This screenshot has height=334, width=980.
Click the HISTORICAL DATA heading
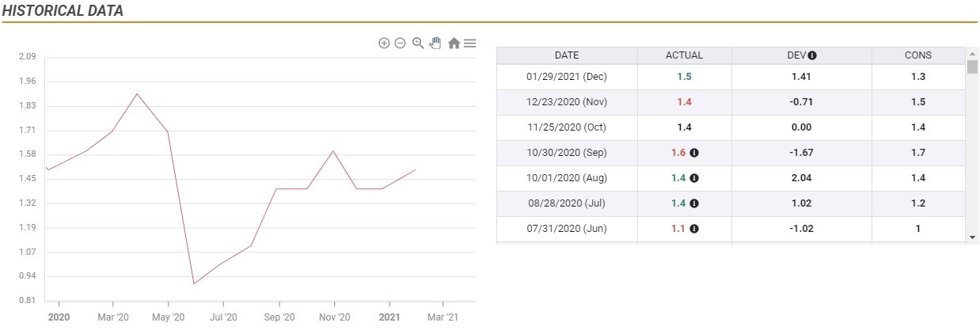63,10
